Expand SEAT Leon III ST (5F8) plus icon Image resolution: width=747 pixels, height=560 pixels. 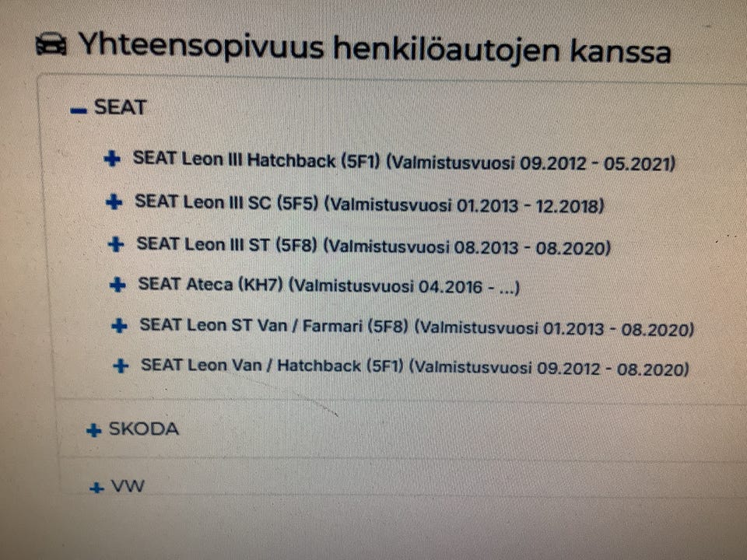pos(116,244)
